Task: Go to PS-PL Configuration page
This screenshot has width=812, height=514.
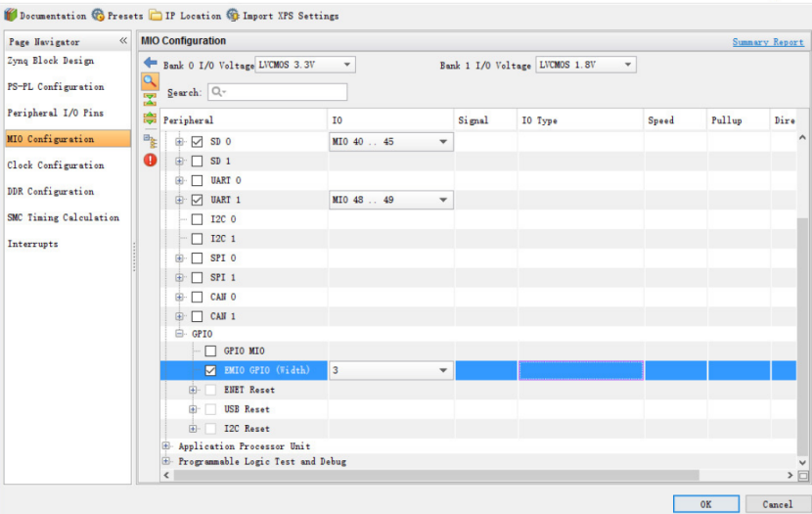Action: point(56,86)
